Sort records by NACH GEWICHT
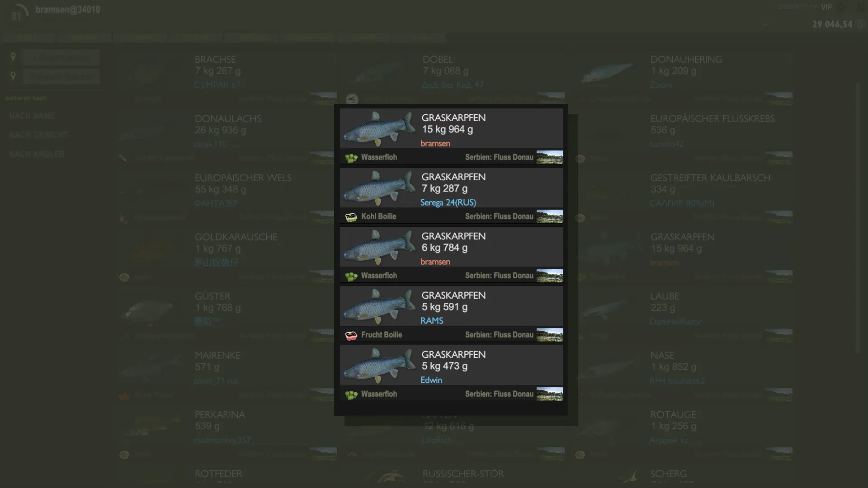Viewport: 868px width, 488px height. (38, 135)
